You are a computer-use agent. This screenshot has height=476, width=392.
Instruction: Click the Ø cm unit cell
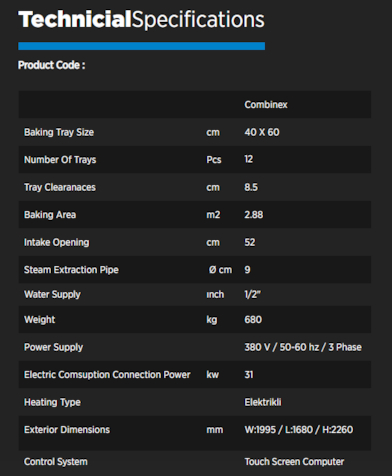[220, 270]
